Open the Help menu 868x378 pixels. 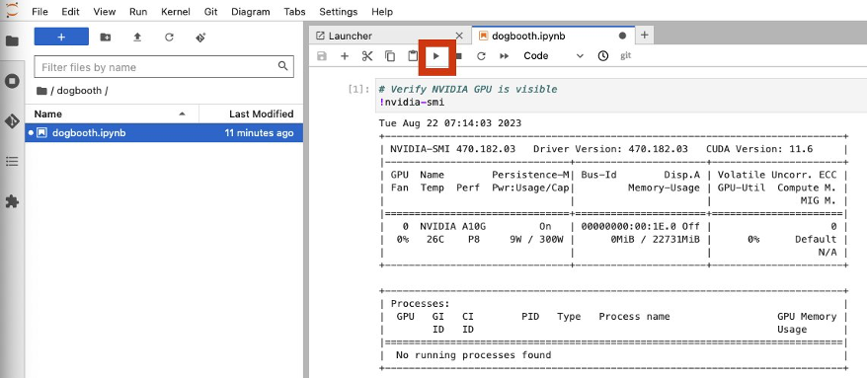[382, 11]
